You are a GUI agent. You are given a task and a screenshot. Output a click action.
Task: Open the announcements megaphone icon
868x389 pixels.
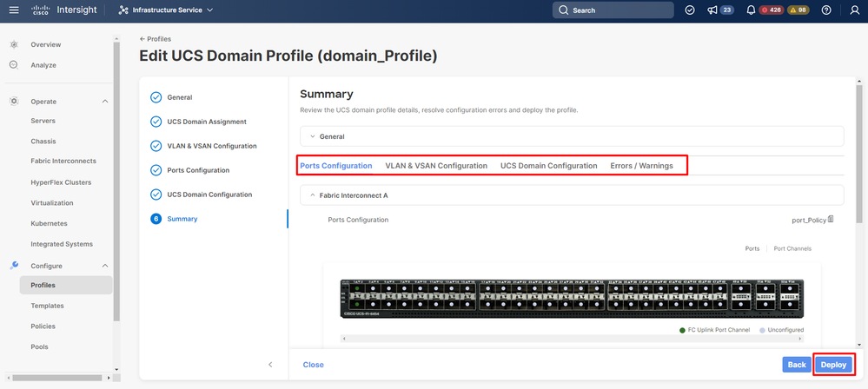[712, 10]
